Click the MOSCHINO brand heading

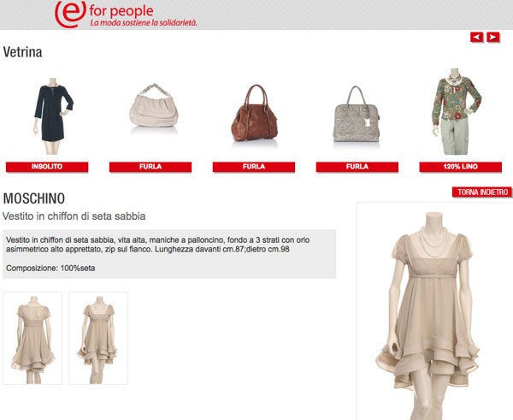34,198
